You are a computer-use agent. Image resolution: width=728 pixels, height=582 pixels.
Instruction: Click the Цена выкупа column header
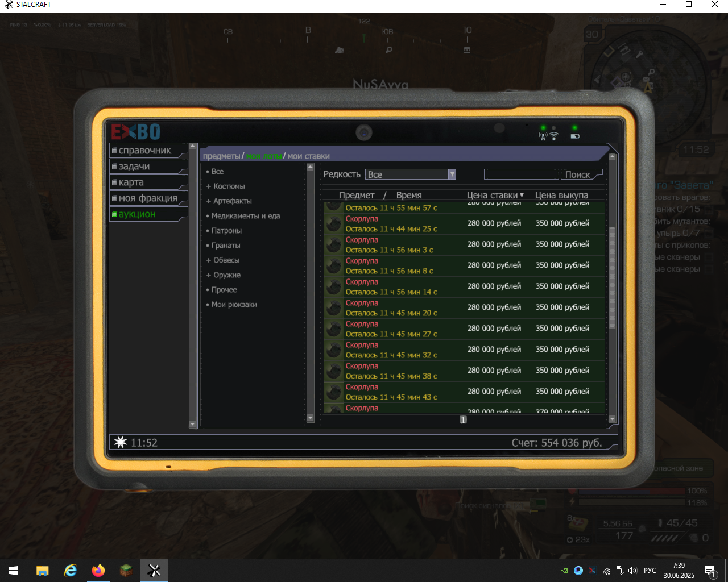561,195
